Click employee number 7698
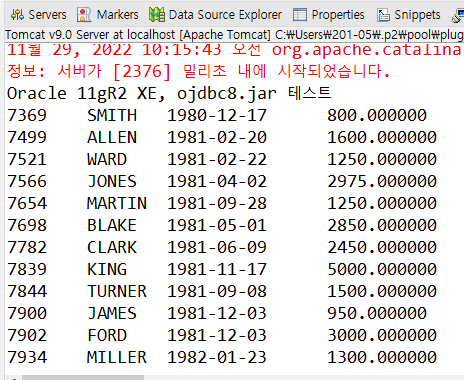464x380 pixels. click(x=27, y=225)
